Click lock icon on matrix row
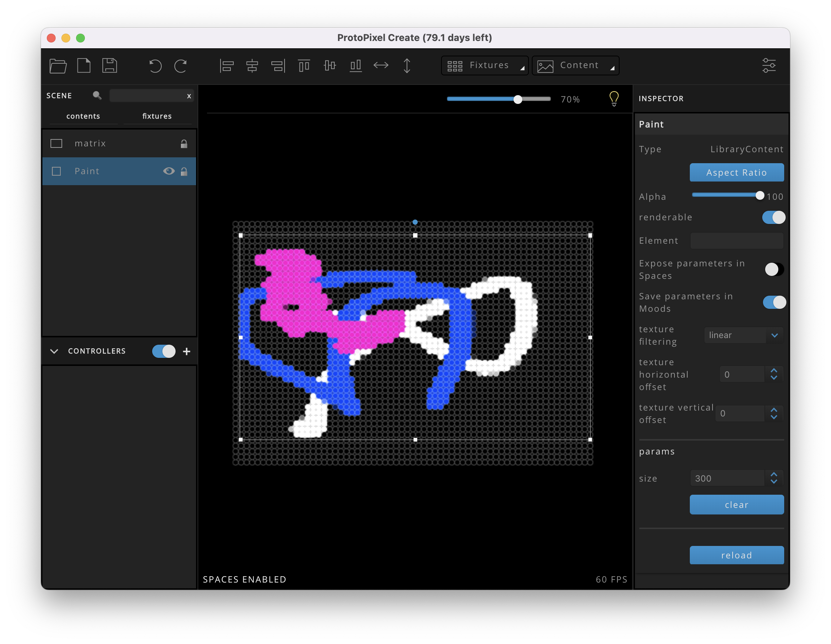Screen dimensions: 831x644 (184, 143)
